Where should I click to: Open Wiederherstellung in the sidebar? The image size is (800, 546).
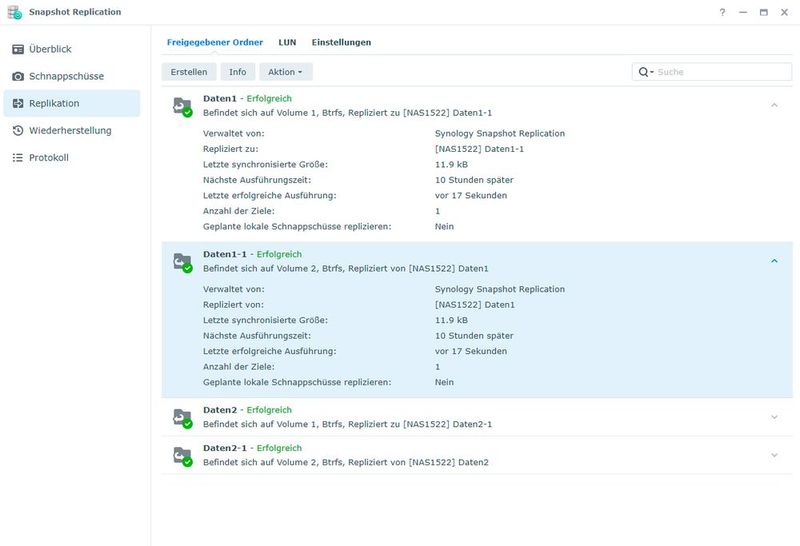click(72, 130)
